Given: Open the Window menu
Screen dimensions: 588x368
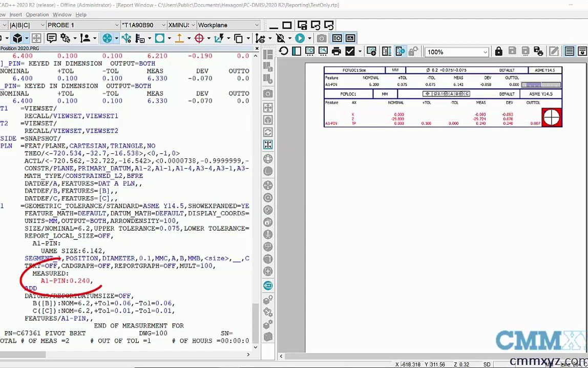Looking at the screenshot, I should tap(62, 15).
